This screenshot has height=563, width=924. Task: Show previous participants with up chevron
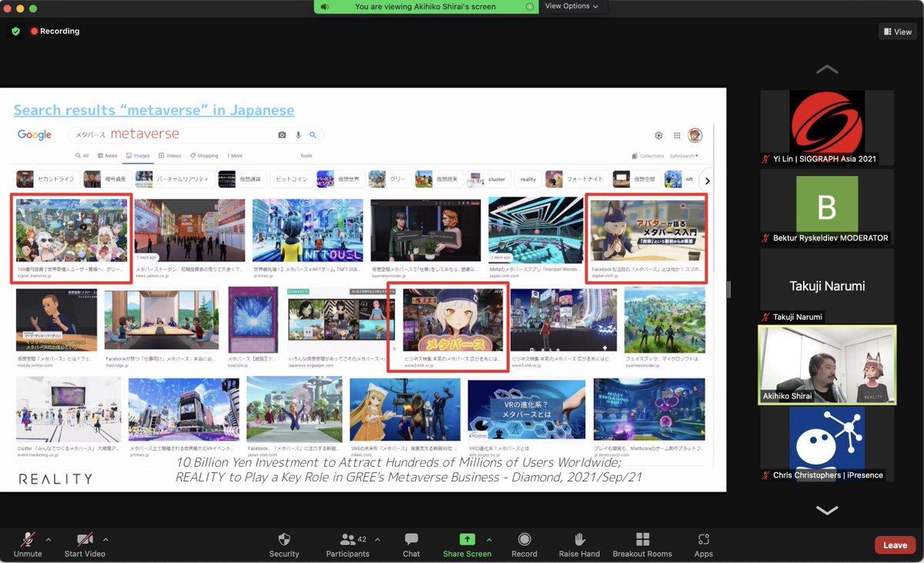click(x=827, y=69)
